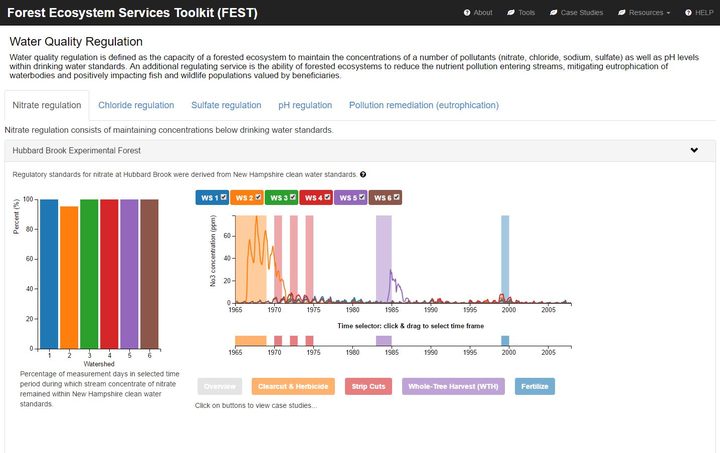
Task: Click the info icon after regulatory standards text
Action: click(363, 174)
